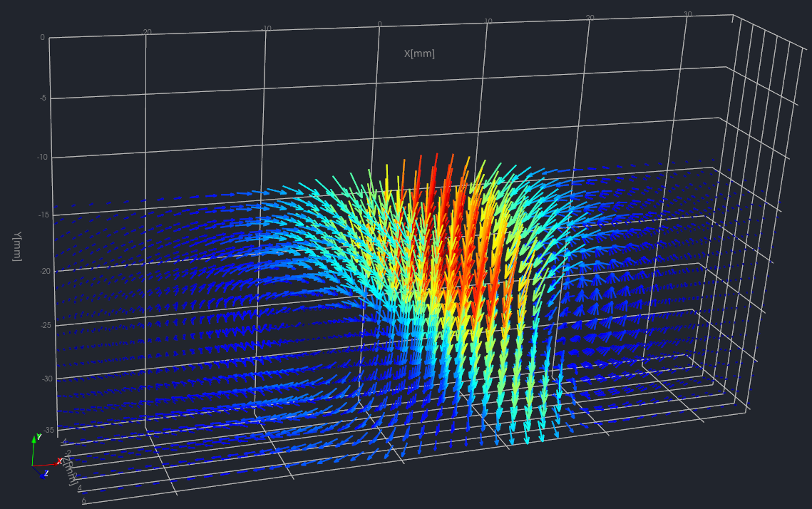Click the 20 tick label on X axis

click(590, 18)
